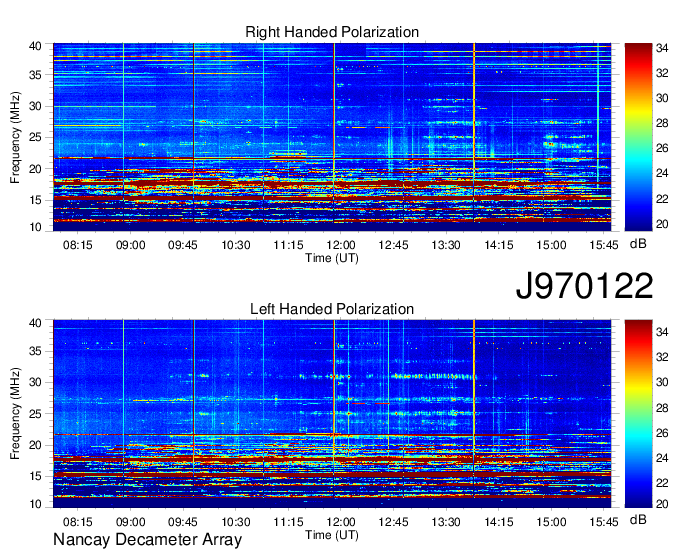Viewport: 680px width, 552px height.
Task: Click the 09:00 time tick of Left Handed plot
Action: (130, 522)
